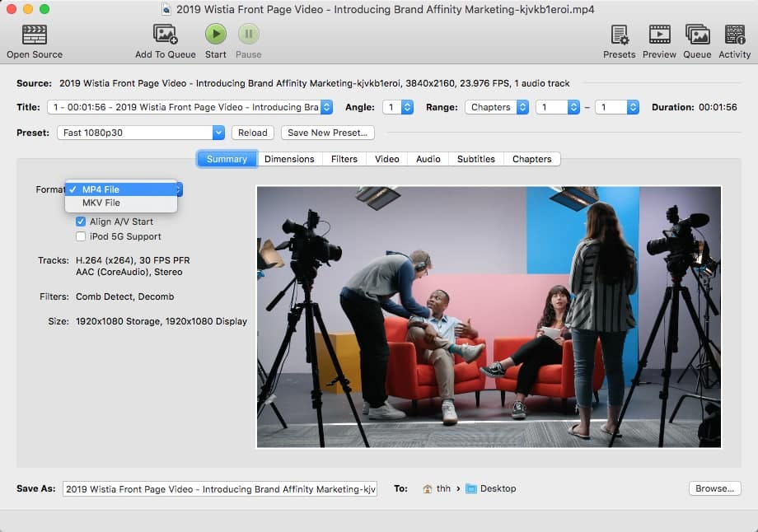Change the Angle popup value

(398, 107)
